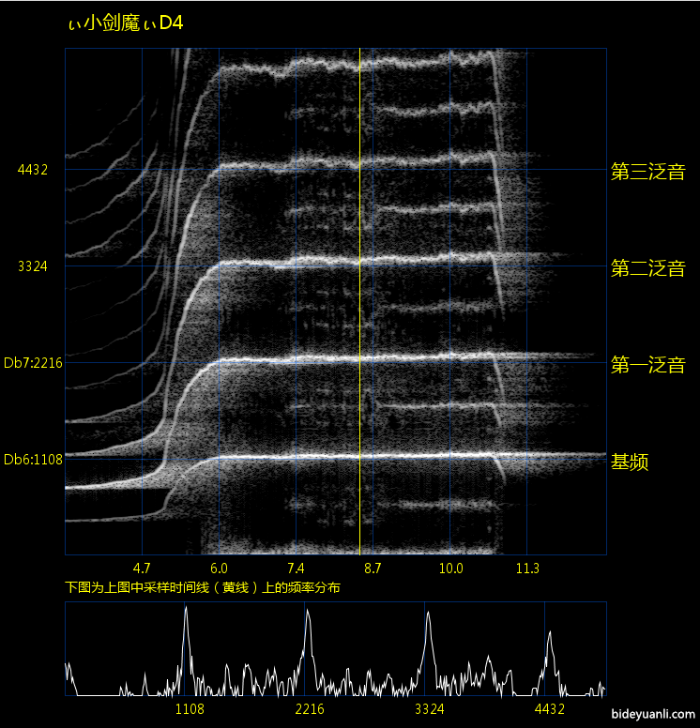Image resolution: width=700 pixels, height=728 pixels.
Task: Select the 7.4 time axis tick
Action: (296, 569)
